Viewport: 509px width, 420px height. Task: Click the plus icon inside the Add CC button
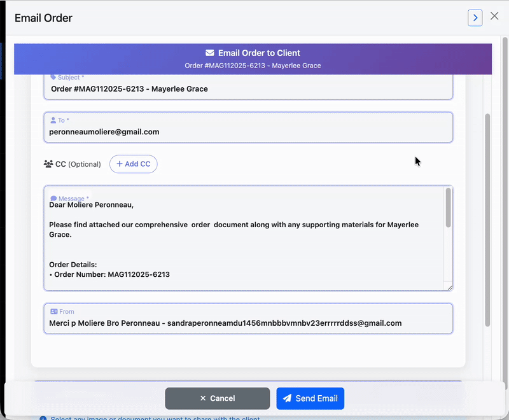click(x=119, y=164)
